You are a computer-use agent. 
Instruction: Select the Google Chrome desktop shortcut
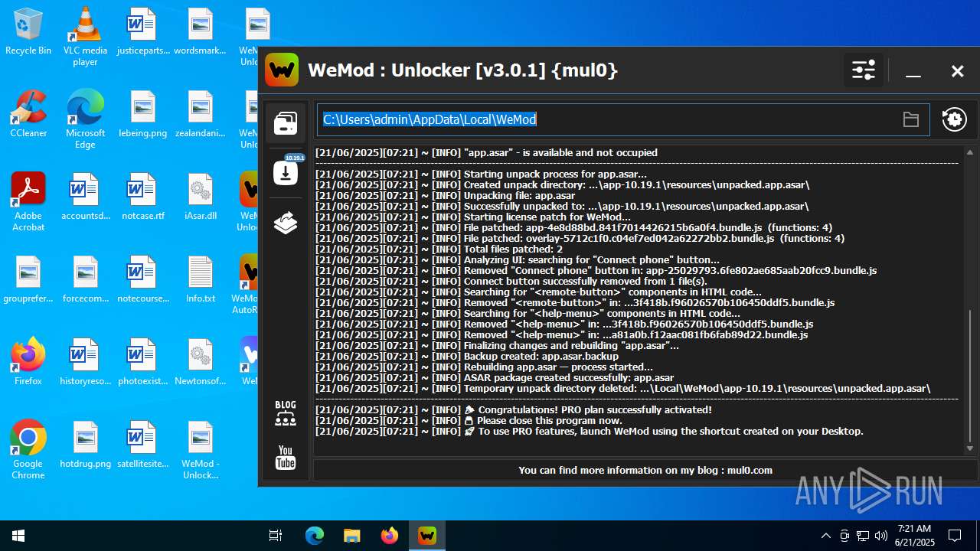[28, 450]
